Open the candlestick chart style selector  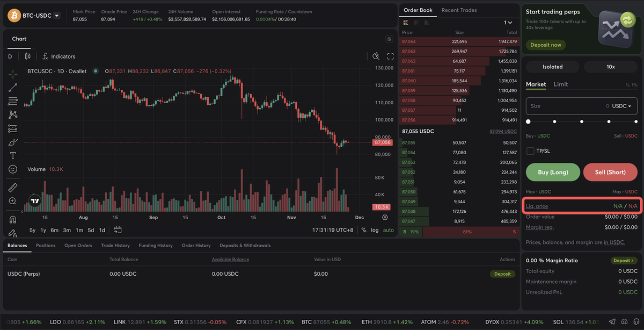pyautogui.click(x=27, y=56)
